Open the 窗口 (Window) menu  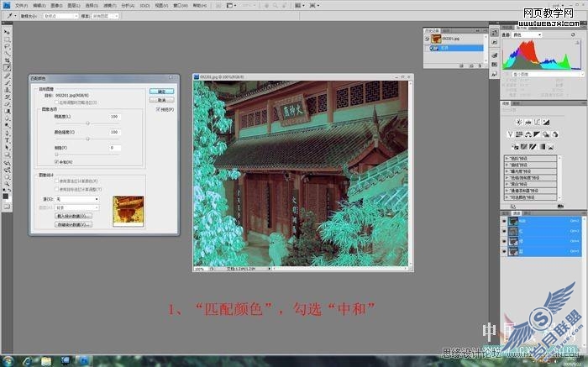coord(181,6)
